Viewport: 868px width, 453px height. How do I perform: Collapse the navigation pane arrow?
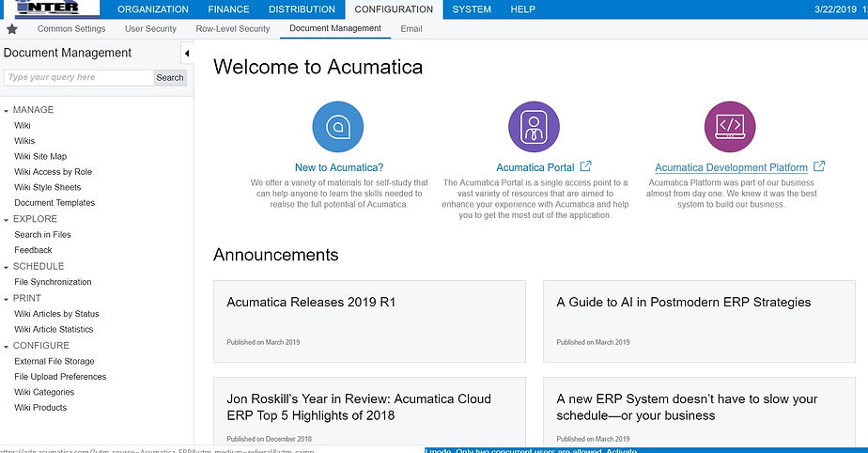[187, 54]
